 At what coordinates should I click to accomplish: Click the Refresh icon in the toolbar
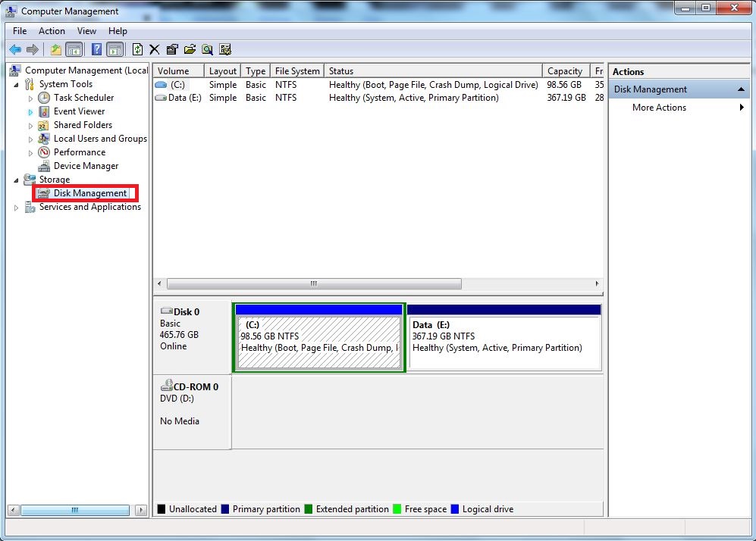pyautogui.click(x=138, y=48)
